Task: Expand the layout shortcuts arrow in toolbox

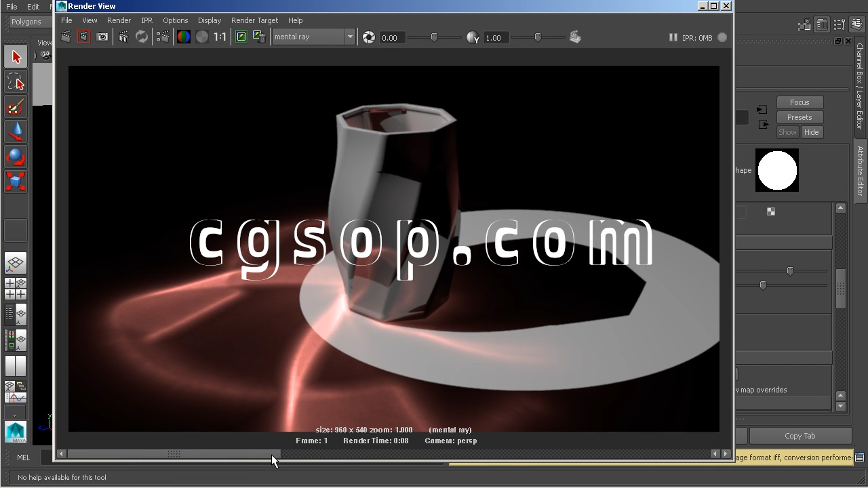Action: pyautogui.click(x=15, y=413)
